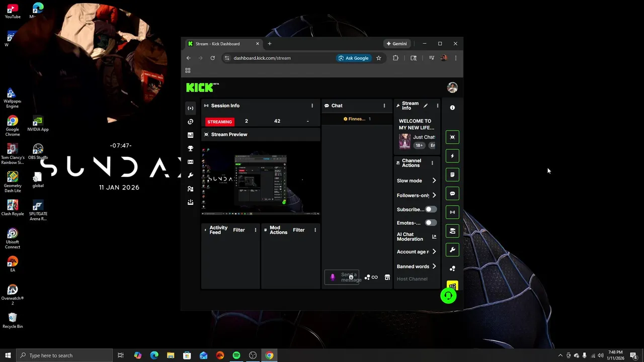This screenshot has width=644, height=362.
Task: Toggle the lightning bolt widget icon on right rail
Action: pyautogui.click(x=452, y=156)
